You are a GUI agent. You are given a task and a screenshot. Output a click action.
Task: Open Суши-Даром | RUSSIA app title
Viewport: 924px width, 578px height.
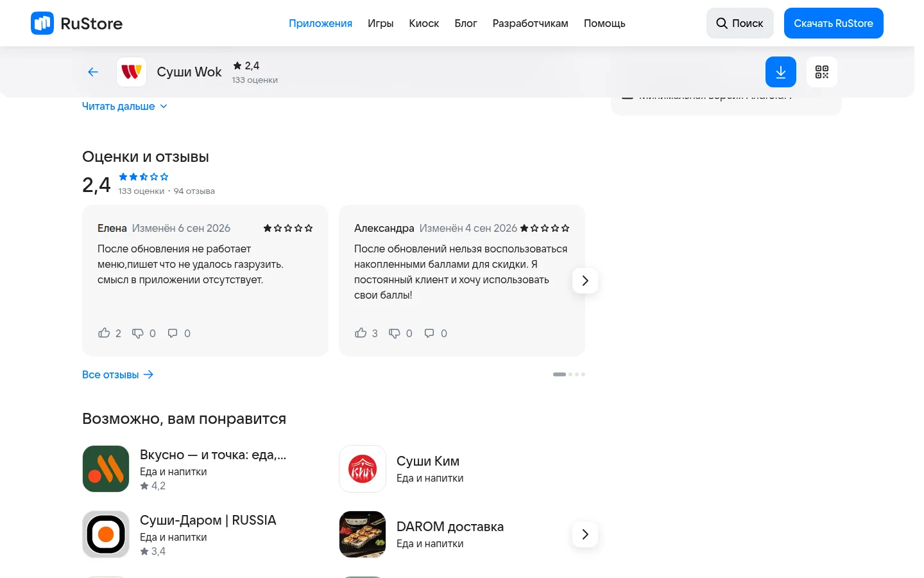(x=208, y=520)
